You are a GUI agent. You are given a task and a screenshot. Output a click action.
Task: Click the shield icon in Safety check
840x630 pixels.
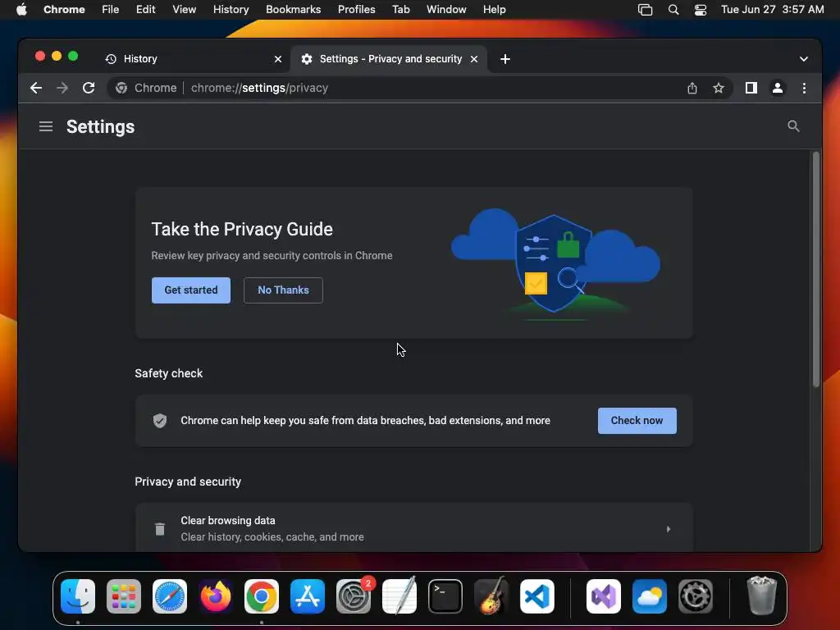(160, 421)
